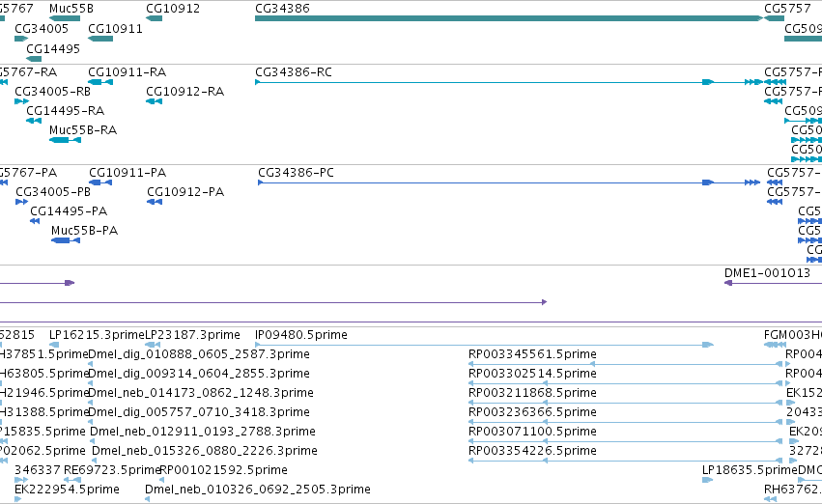Image resolution: width=822 pixels, height=504 pixels.
Task: Click the LP18635.5prime EST glyph
Action: click(708, 480)
